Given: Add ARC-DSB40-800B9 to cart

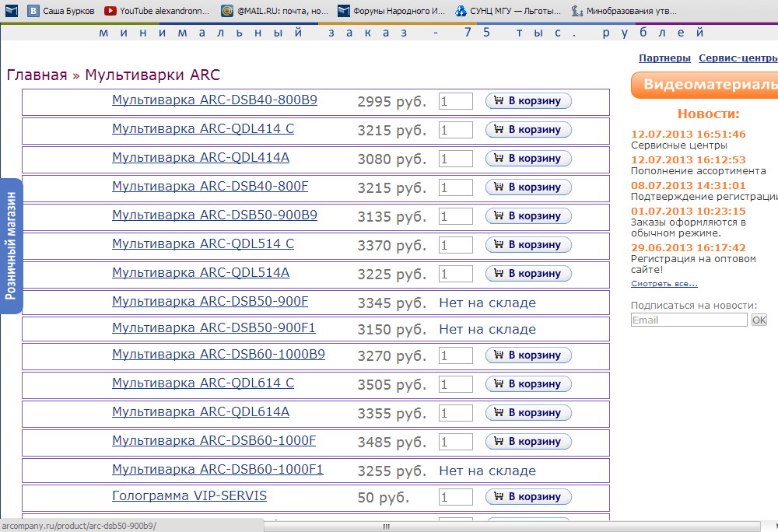Looking at the screenshot, I should tap(528, 100).
